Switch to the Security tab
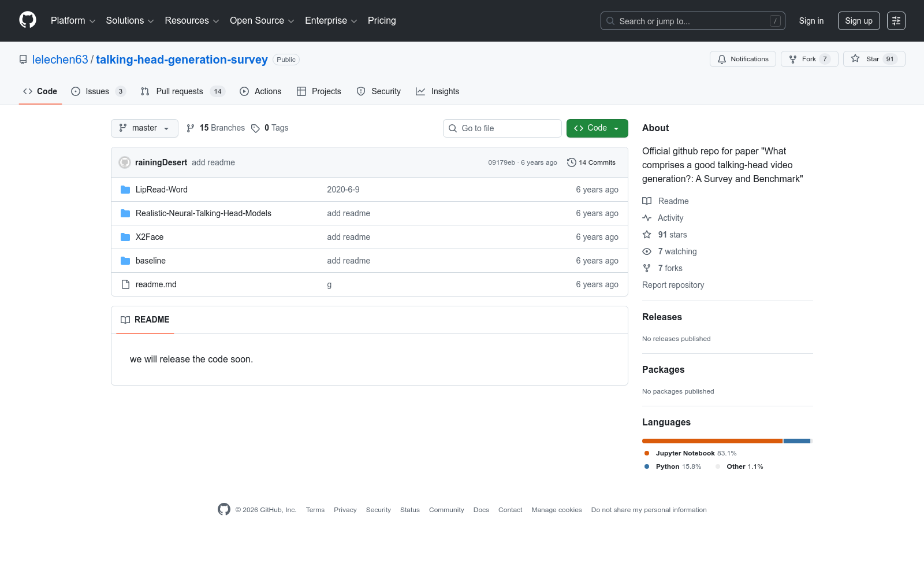The height and width of the screenshot is (578, 924). (x=379, y=91)
